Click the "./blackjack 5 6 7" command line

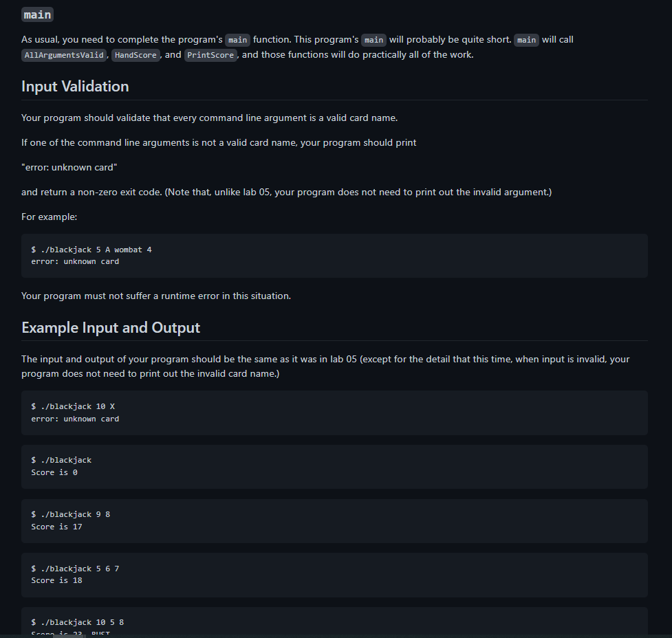click(x=75, y=569)
